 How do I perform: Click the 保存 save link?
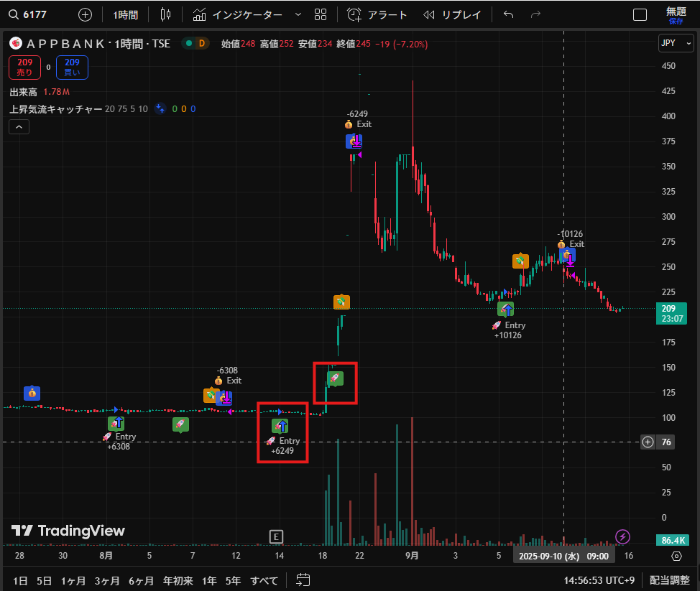click(676, 21)
